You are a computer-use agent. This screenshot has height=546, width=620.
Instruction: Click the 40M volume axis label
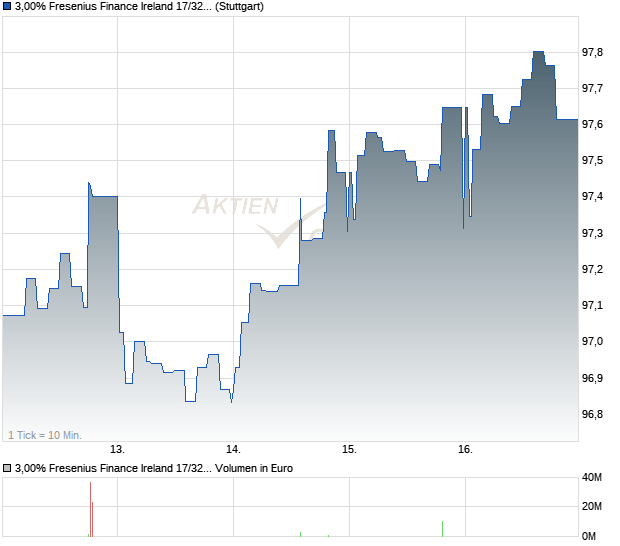592,478
